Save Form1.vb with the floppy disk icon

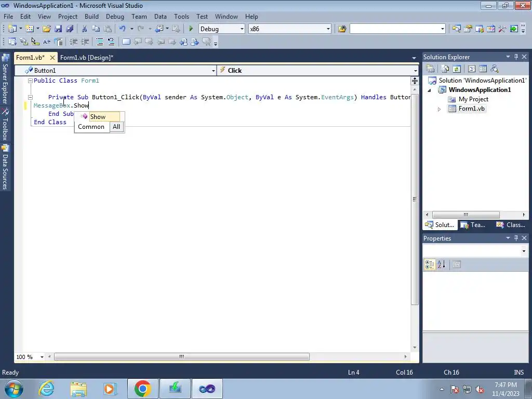pyautogui.click(x=58, y=29)
